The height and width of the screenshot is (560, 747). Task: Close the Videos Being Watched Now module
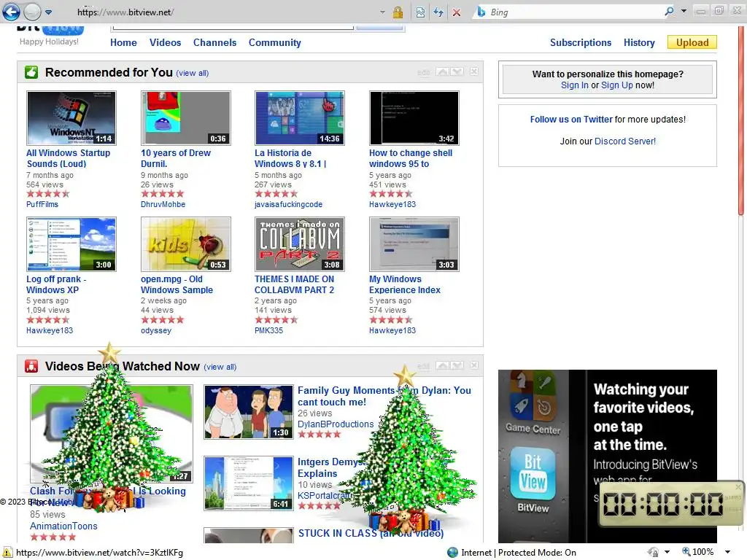coord(474,365)
